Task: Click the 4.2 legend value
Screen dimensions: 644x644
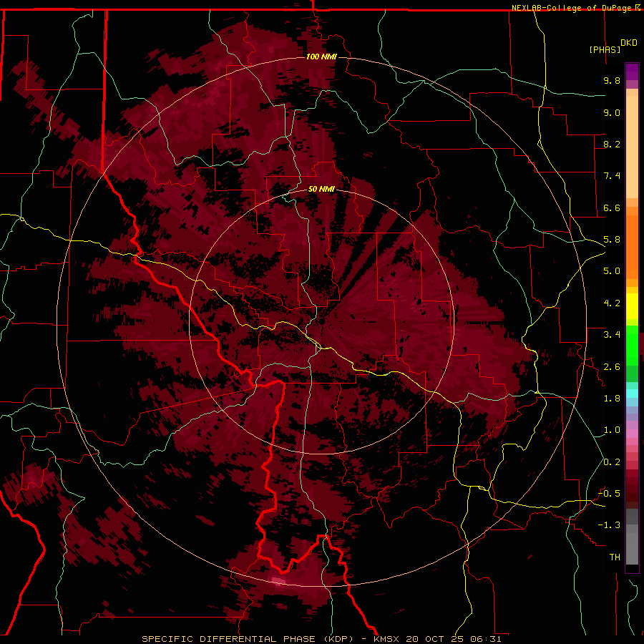Action: [612, 303]
